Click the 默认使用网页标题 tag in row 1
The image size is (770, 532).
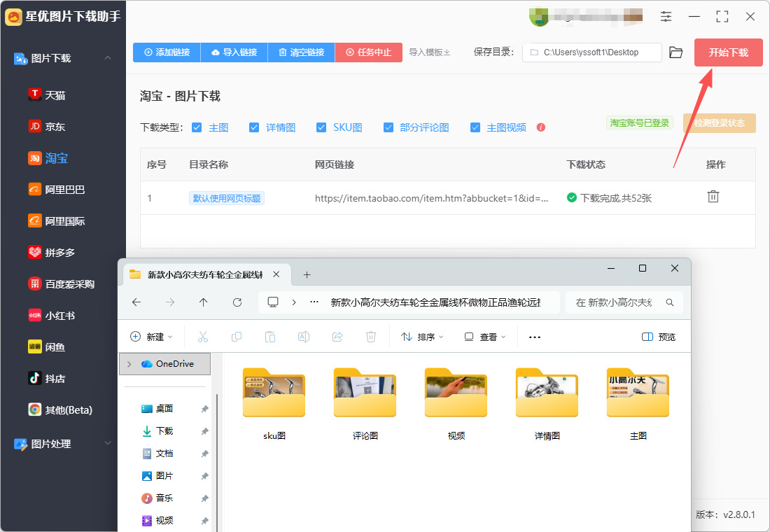coord(227,198)
